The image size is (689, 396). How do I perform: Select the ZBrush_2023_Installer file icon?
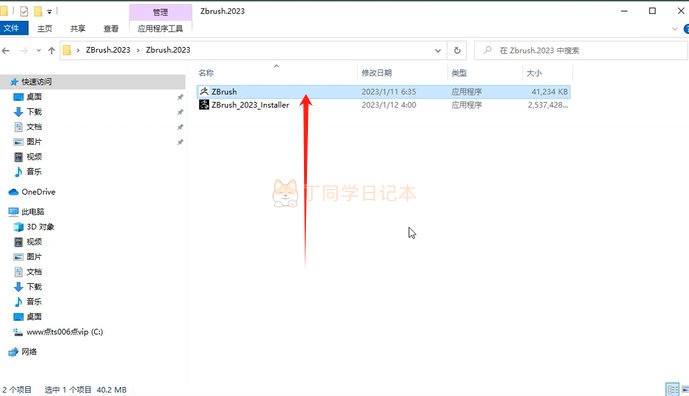coord(204,105)
